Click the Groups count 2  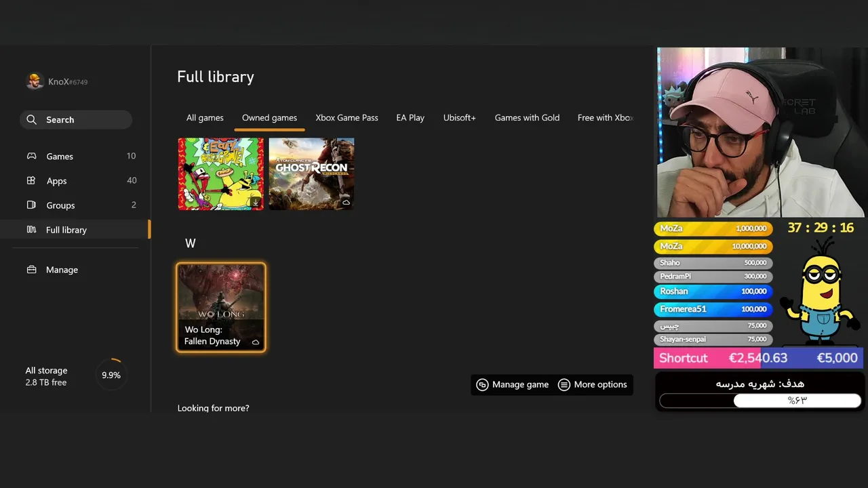pos(134,205)
